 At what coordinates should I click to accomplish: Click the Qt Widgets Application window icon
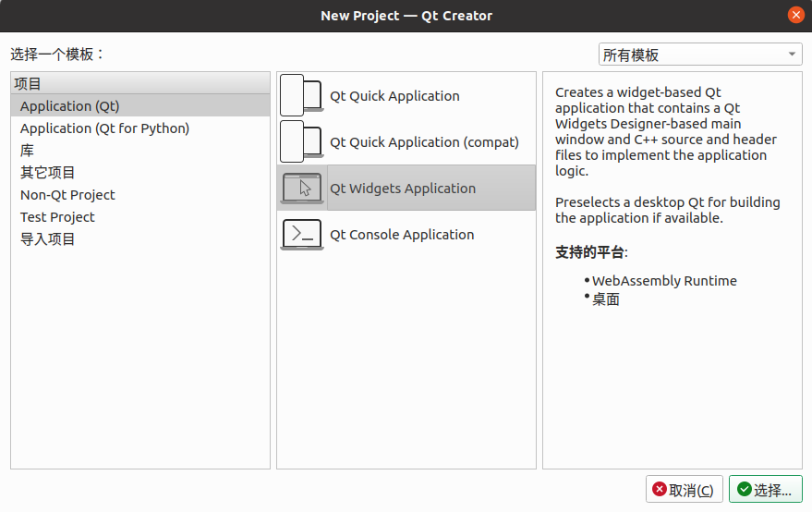click(302, 188)
